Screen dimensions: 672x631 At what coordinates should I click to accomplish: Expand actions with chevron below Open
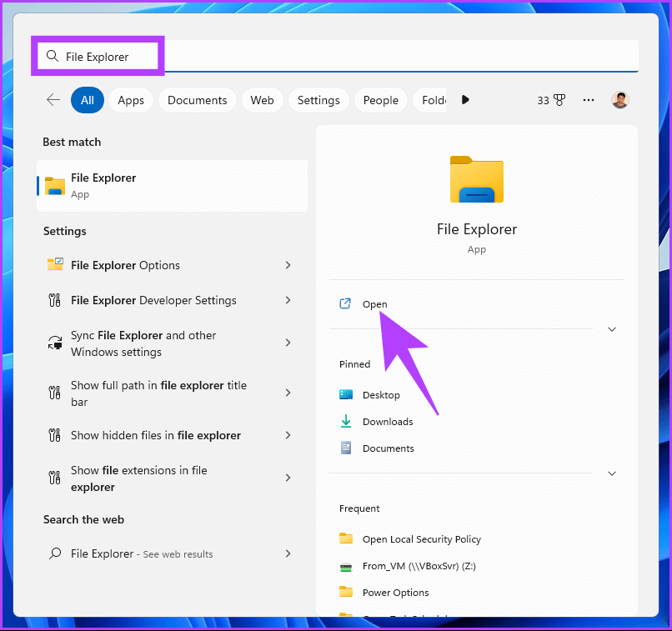pos(612,329)
